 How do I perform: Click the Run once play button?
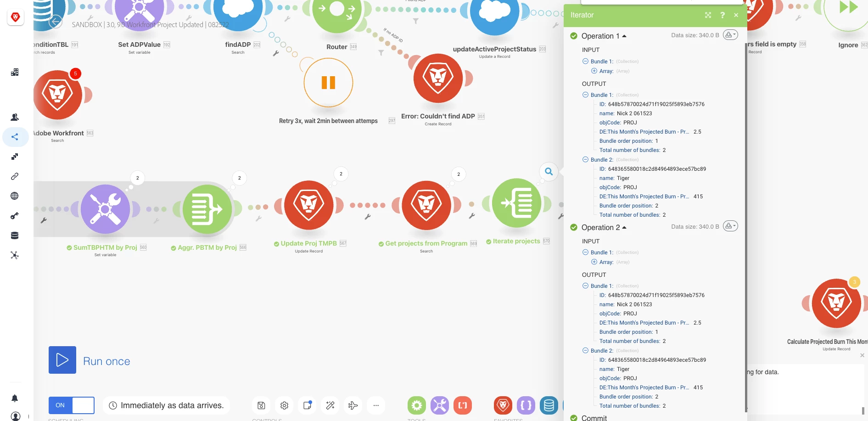pyautogui.click(x=62, y=360)
